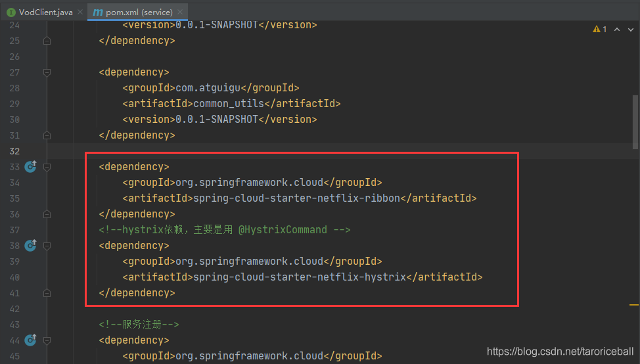Click 0.0.1-SNAPSHOT version text on line 30
The image size is (640, 364).
(x=217, y=119)
